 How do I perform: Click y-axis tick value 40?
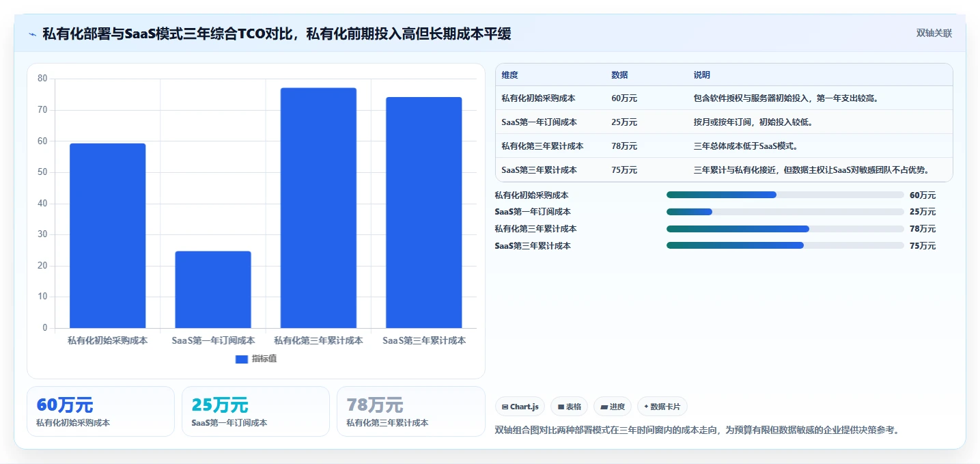pyautogui.click(x=42, y=204)
